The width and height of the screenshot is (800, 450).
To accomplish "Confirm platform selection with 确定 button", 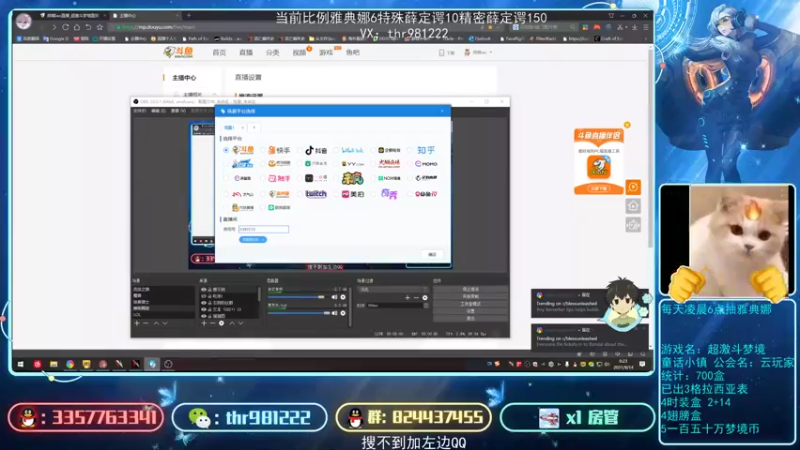I will (x=432, y=254).
